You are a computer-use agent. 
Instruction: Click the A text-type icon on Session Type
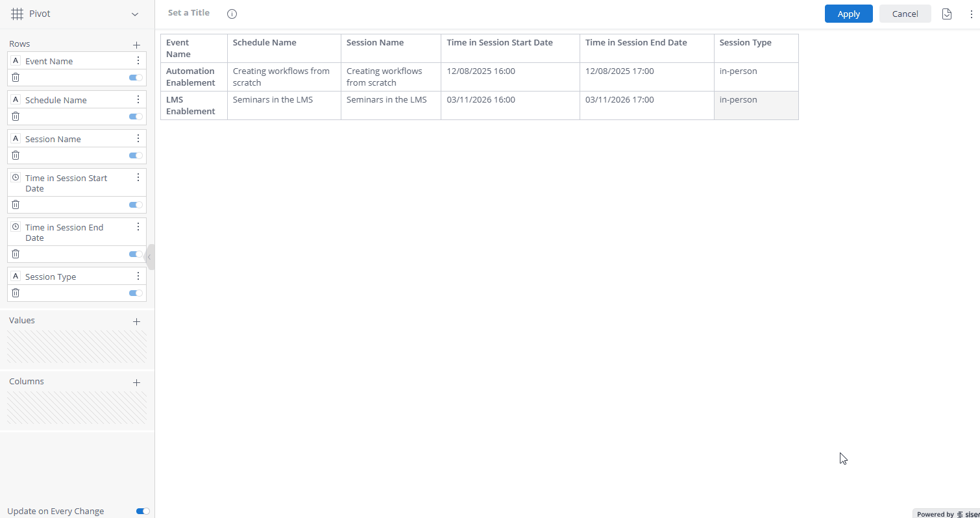point(15,276)
